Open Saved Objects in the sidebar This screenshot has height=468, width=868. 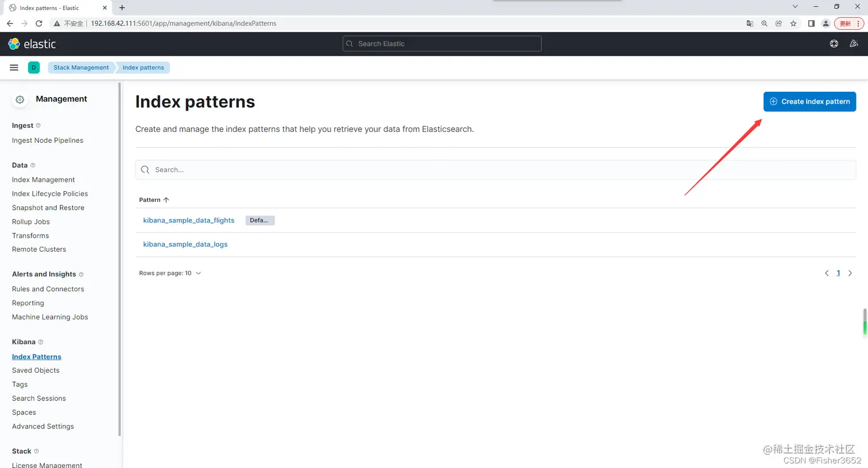[36, 370]
